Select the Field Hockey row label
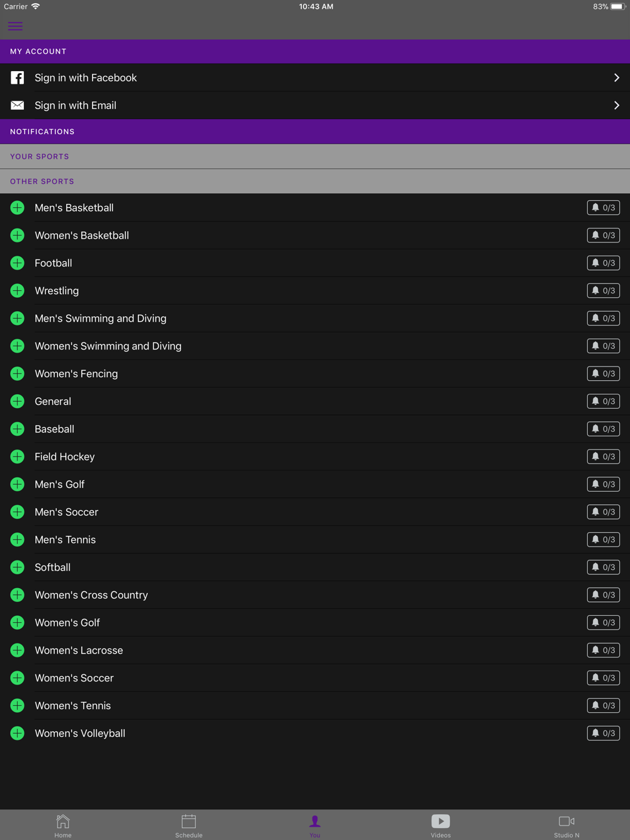The width and height of the screenshot is (630, 840). tap(65, 457)
